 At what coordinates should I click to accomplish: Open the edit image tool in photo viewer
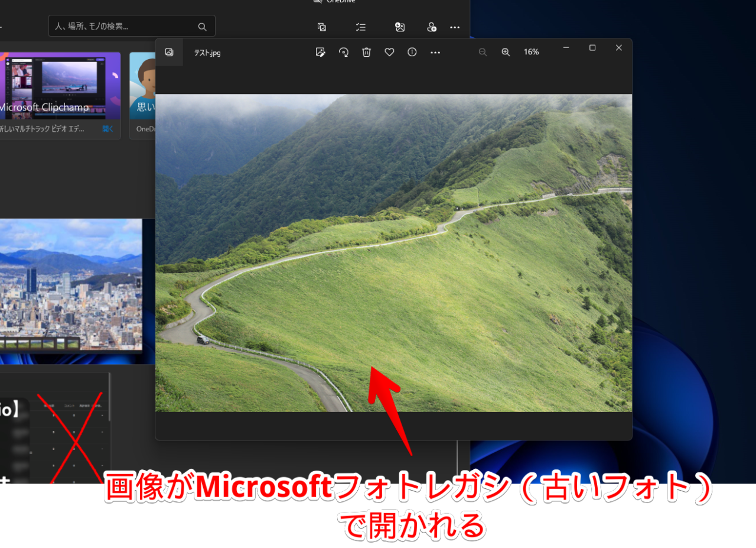[x=321, y=52]
